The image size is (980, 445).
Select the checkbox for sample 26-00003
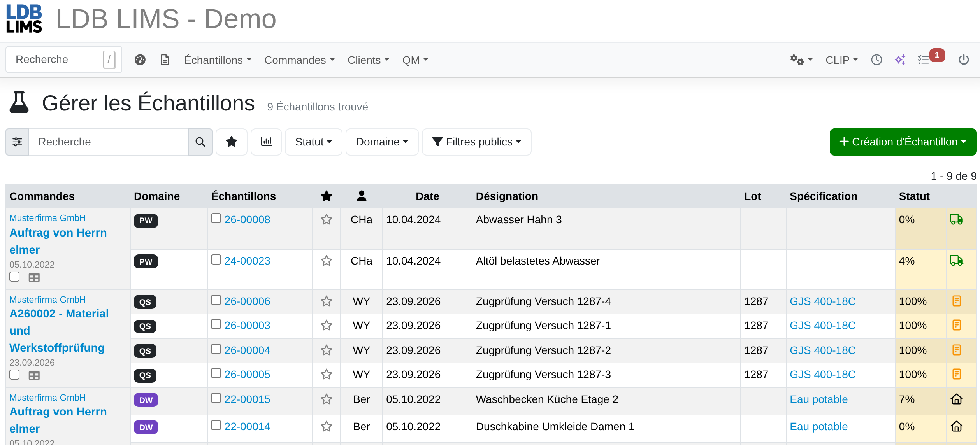tap(216, 324)
